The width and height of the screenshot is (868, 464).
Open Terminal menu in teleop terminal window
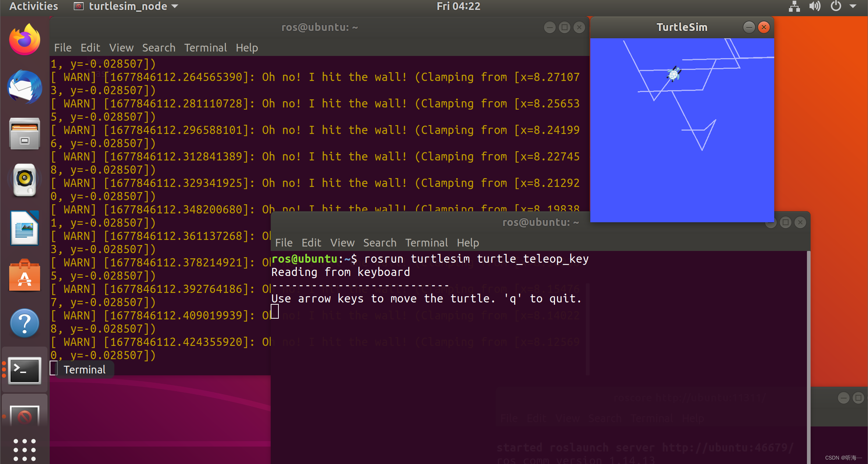(x=426, y=243)
